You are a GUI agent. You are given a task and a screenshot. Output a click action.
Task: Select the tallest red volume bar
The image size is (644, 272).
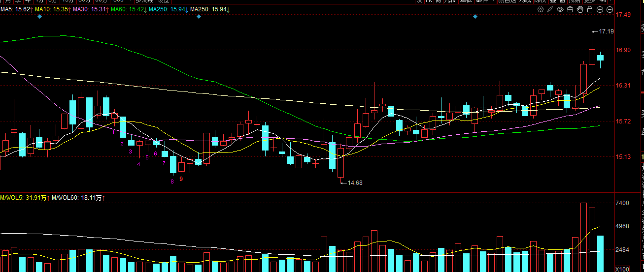point(583,237)
